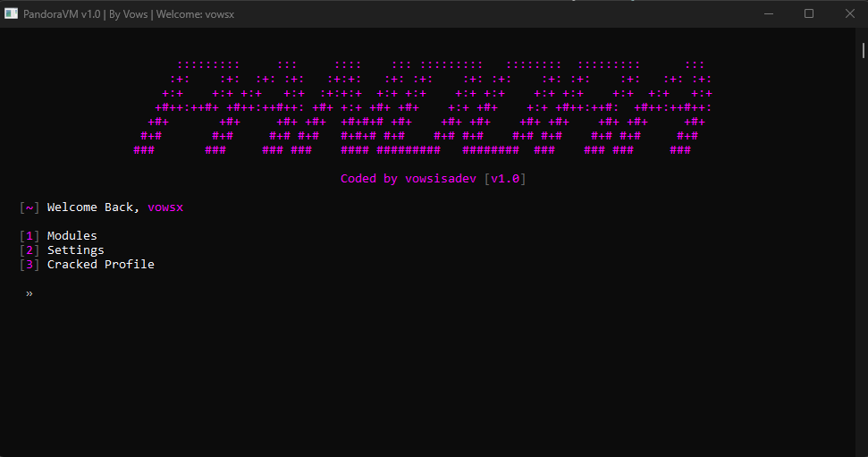This screenshot has height=457, width=868.
Task: Click the [~] prompt marker
Action: click(x=29, y=207)
